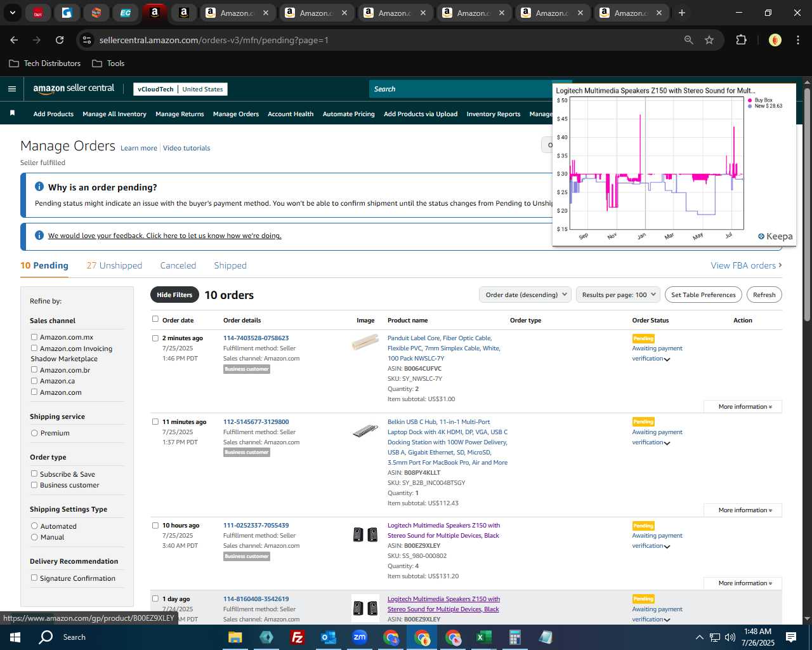812x650 pixels.
Task: Check the Business customer order type
Action: click(34, 485)
